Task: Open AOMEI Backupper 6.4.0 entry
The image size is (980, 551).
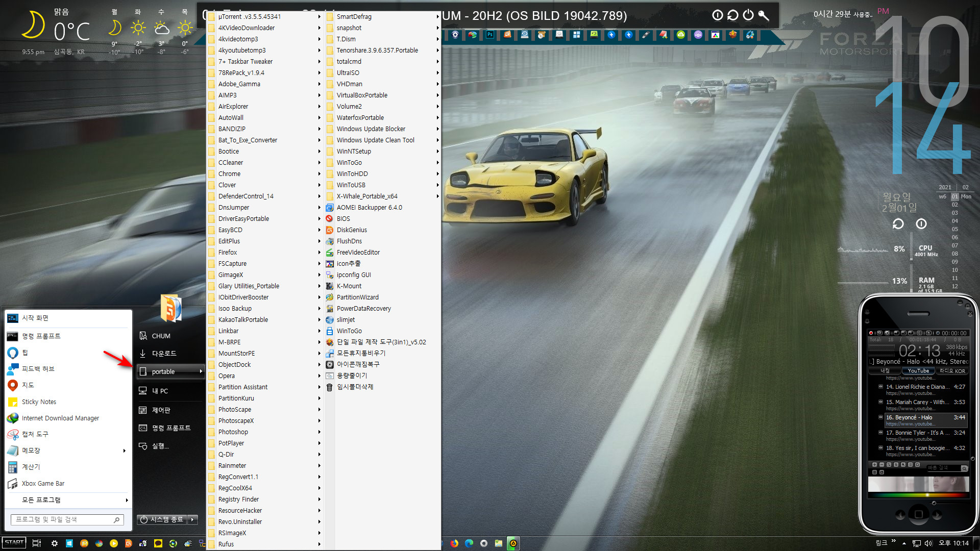Action: pyautogui.click(x=382, y=208)
